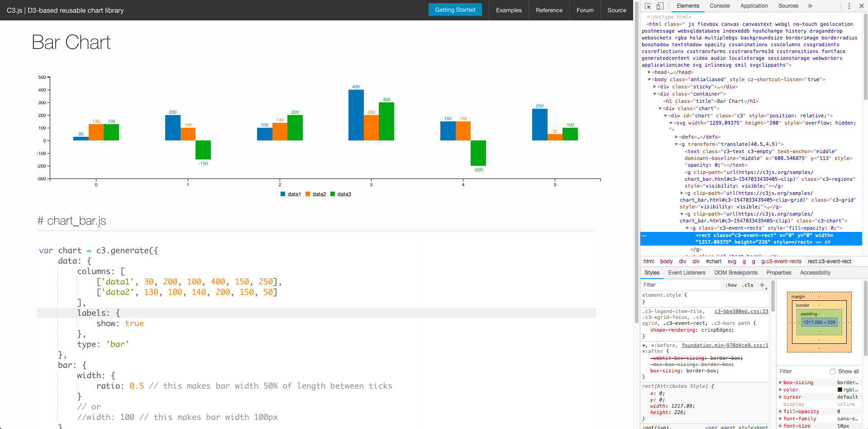
Task: Enable the Show all checkbox
Action: [x=832, y=371]
